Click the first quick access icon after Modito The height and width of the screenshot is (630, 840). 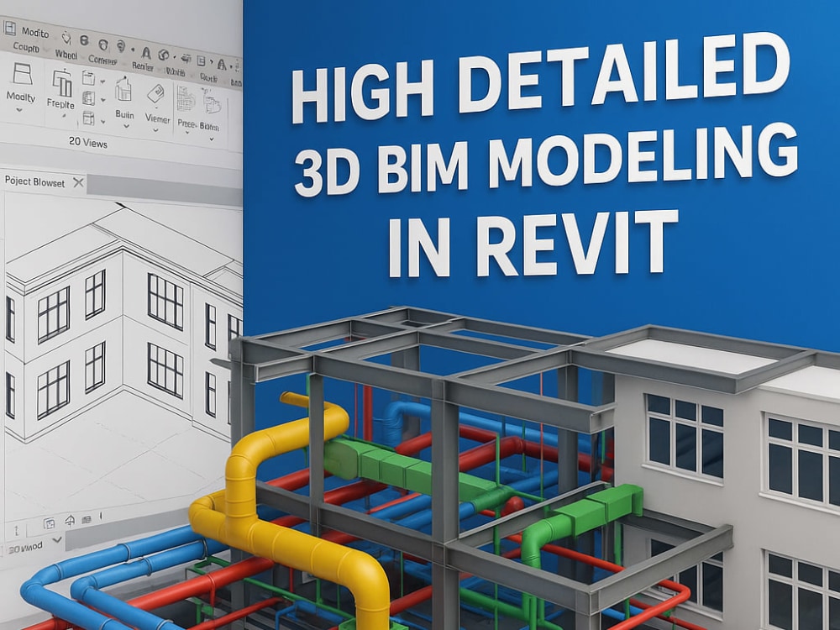coord(66,38)
